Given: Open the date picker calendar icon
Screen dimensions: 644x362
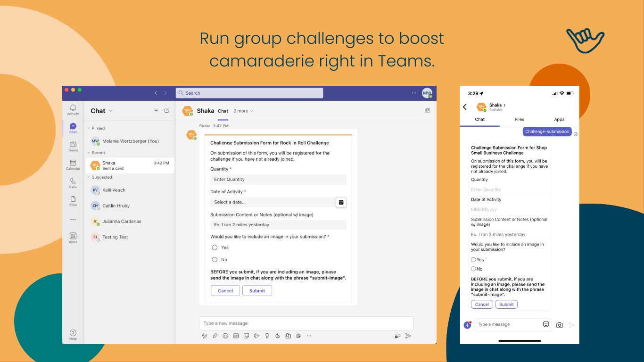Looking at the screenshot, I should coord(341,202).
